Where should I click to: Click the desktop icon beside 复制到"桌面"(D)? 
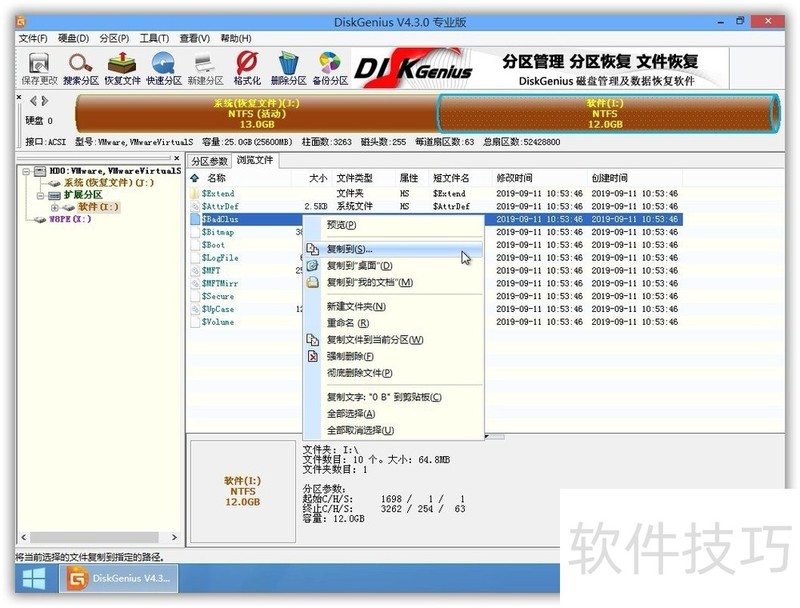(312, 266)
